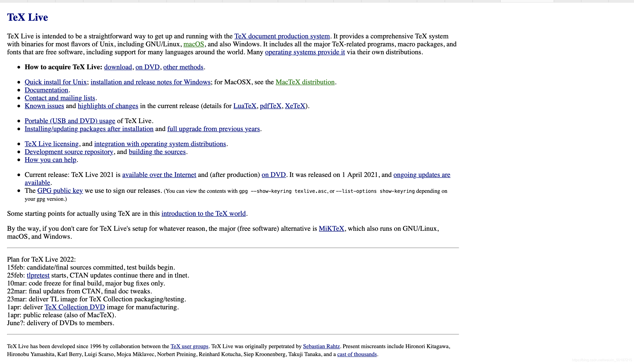Visit the MiKTeX link
Image resolution: width=634 pixels, height=364 pixels.
tap(332, 229)
